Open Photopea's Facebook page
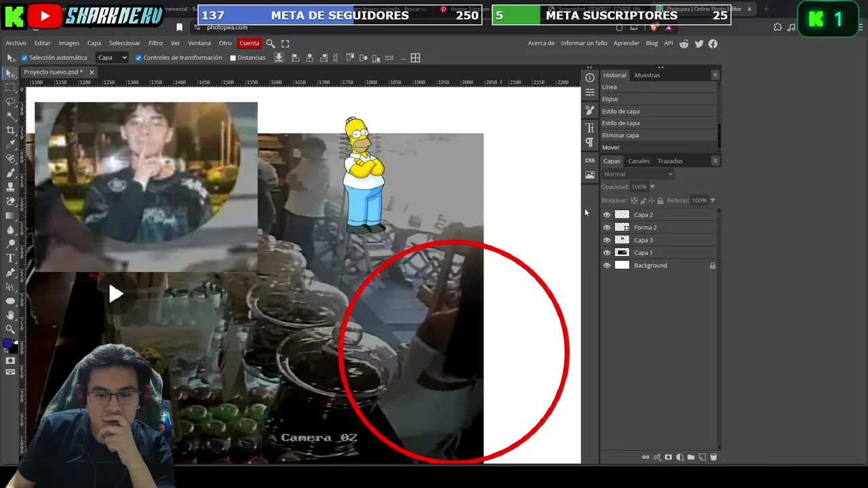 pos(713,43)
